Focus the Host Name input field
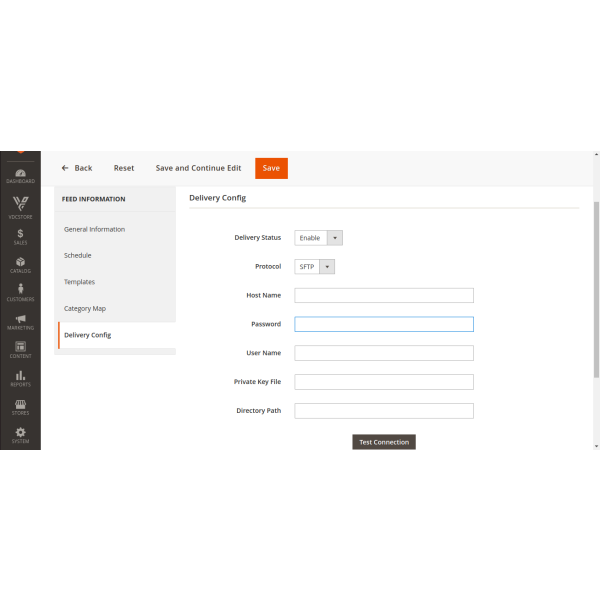This screenshot has width=600, height=600. [383, 296]
